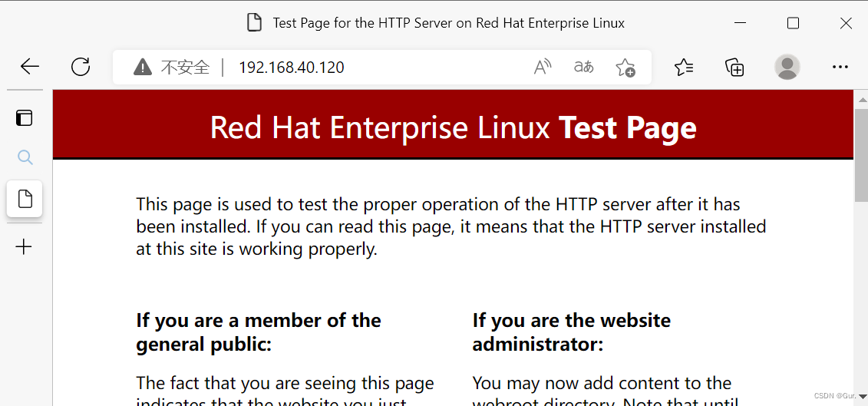Click the address bar showing 192.168.40.120
Image resolution: width=868 pixels, height=406 pixels.
click(382, 68)
